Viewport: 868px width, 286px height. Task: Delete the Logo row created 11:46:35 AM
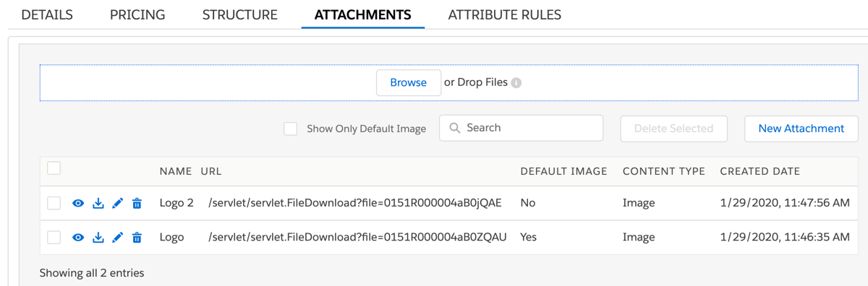click(x=137, y=238)
